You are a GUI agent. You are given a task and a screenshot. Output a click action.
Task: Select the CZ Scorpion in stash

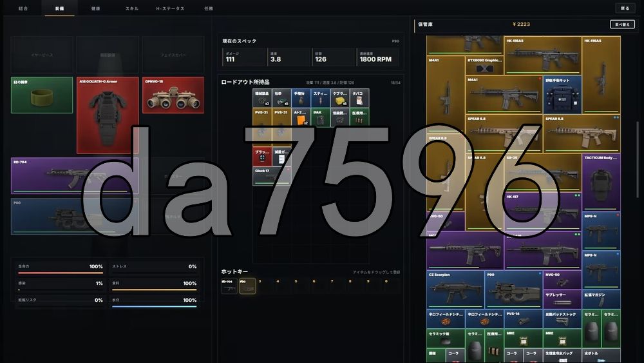click(x=455, y=289)
